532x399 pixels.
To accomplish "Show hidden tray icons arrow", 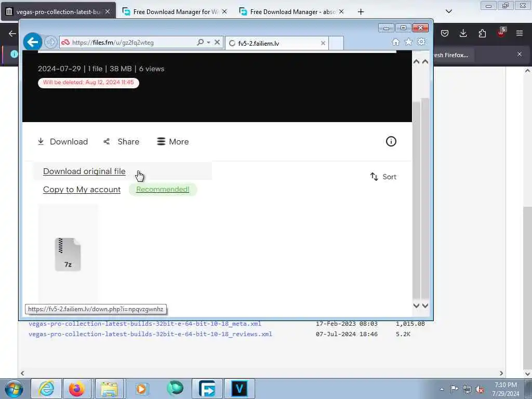I will pyautogui.click(x=442, y=389).
